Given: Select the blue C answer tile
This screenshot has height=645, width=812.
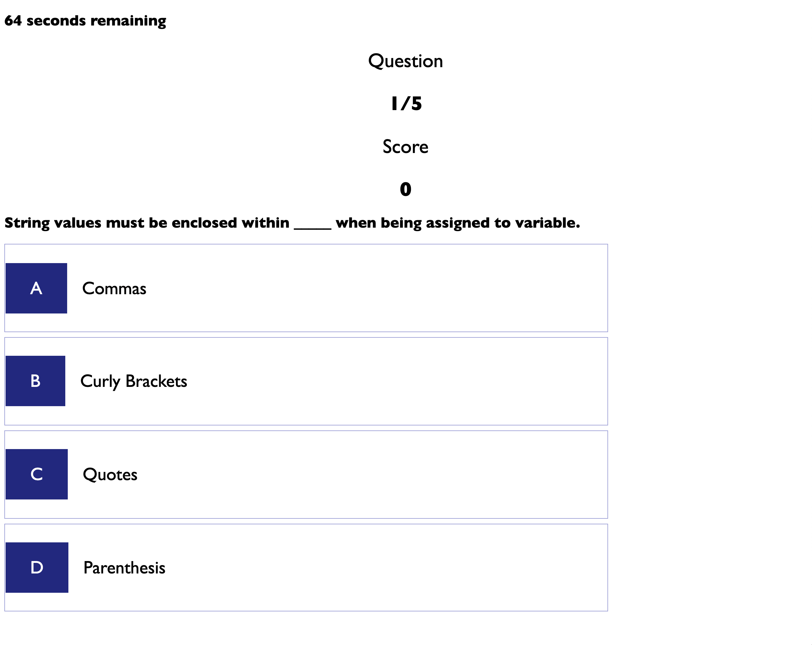Looking at the screenshot, I should click(37, 474).
